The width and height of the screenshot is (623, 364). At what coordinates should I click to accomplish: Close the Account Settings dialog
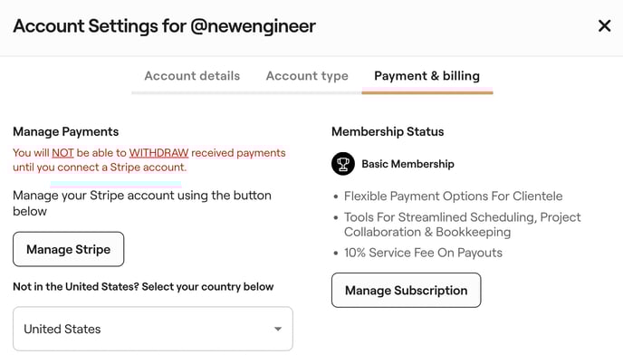[x=604, y=25]
